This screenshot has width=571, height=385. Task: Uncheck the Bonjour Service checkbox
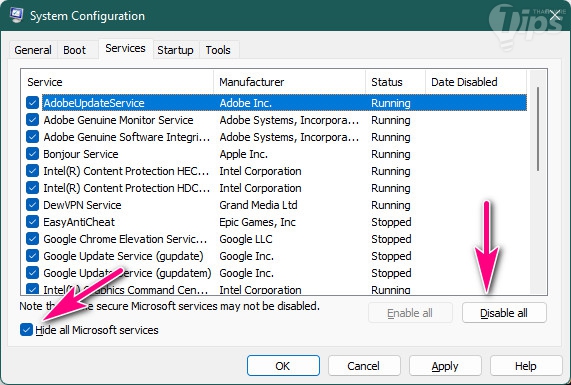(x=32, y=154)
